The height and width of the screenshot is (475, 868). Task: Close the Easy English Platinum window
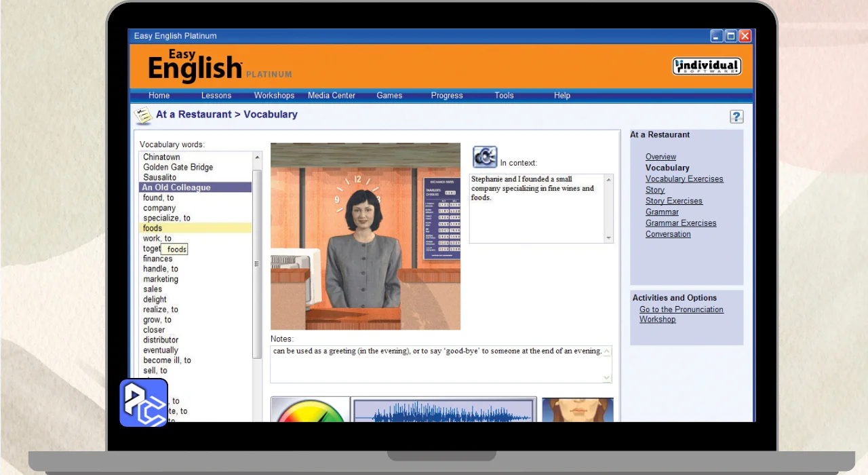[x=745, y=36]
